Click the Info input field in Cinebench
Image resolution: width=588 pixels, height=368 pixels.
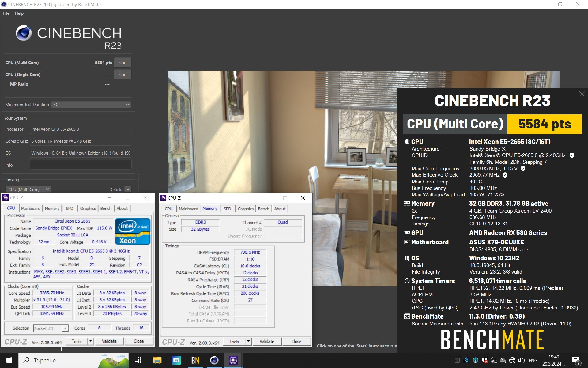click(x=81, y=165)
